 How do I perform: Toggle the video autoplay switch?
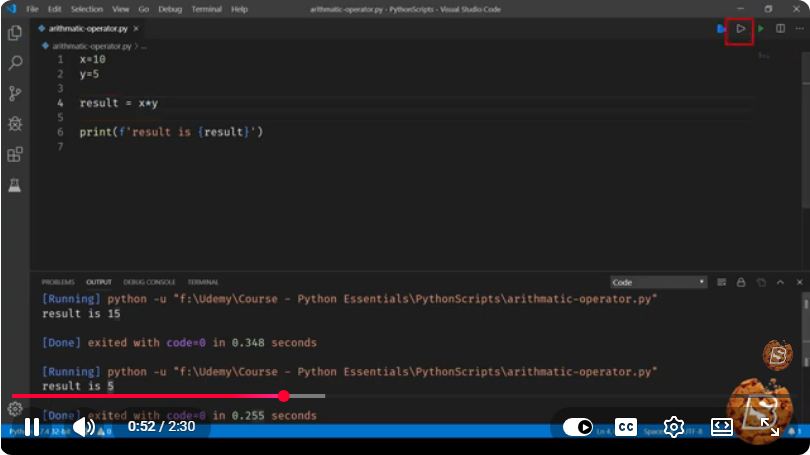578,427
